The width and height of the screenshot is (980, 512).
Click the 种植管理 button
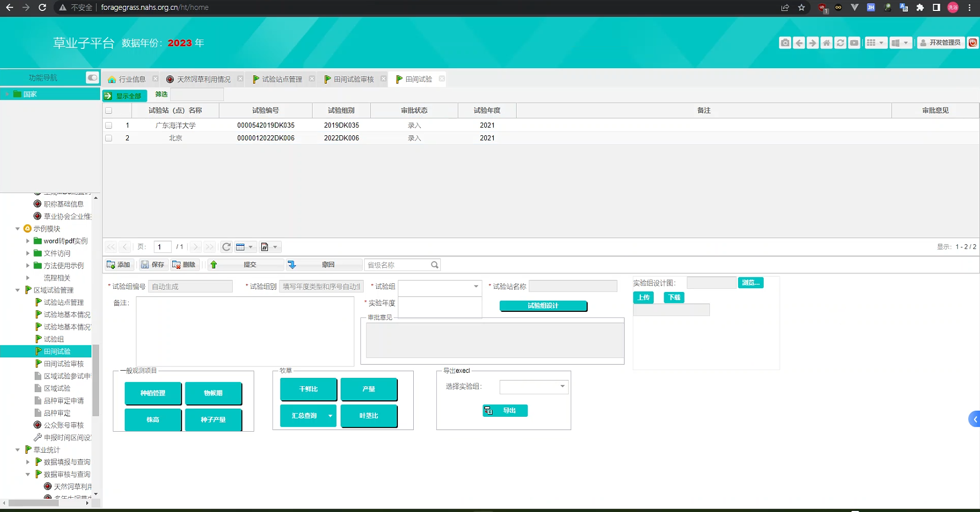tap(153, 393)
